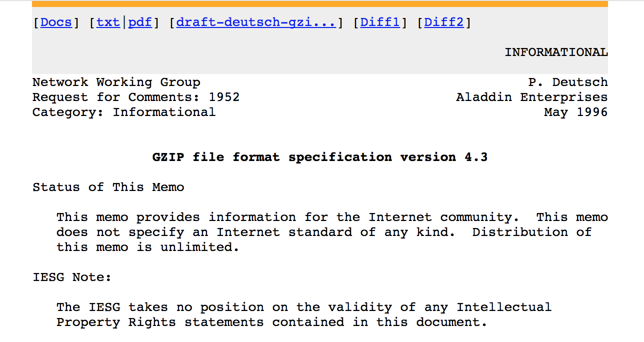Click the May 1996 date

[x=576, y=112]
